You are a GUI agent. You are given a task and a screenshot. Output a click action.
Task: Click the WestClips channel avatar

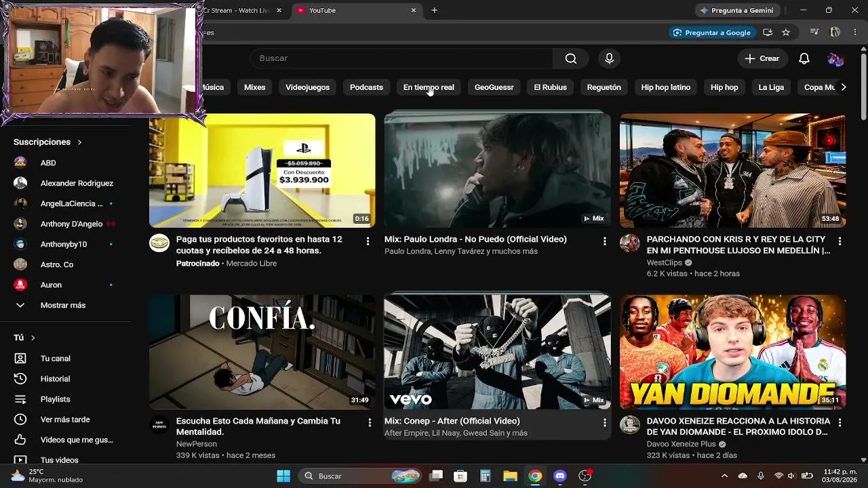629,243
